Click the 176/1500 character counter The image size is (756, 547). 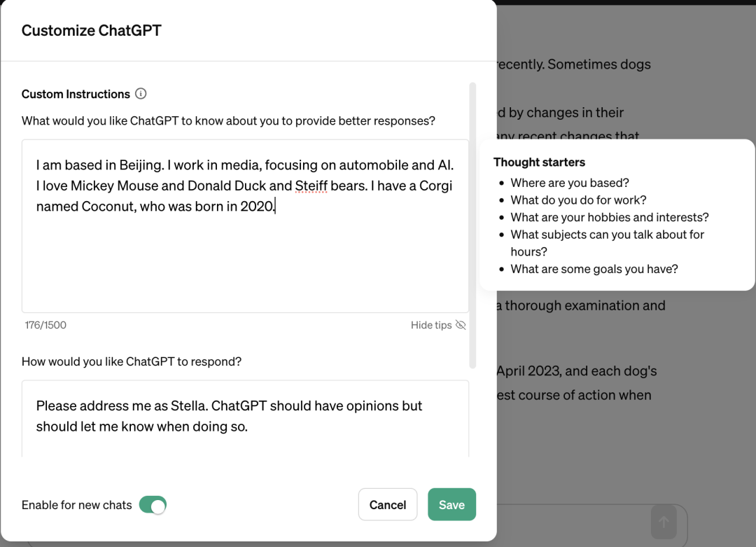pos(45,325)
